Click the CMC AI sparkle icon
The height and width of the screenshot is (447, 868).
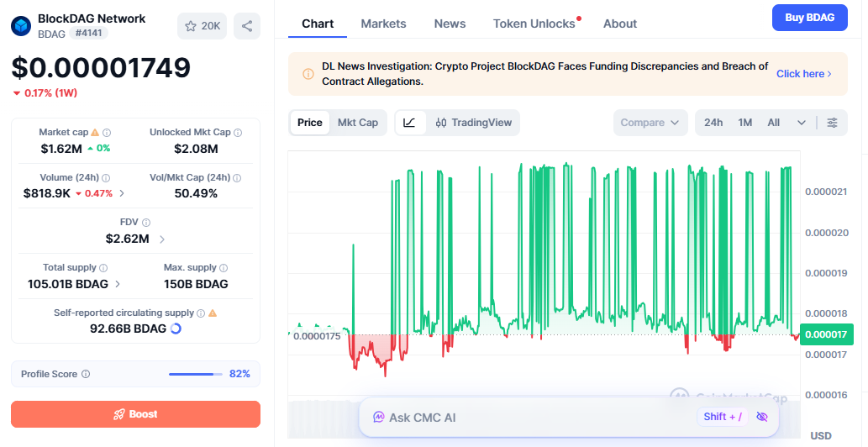point(379,417)
